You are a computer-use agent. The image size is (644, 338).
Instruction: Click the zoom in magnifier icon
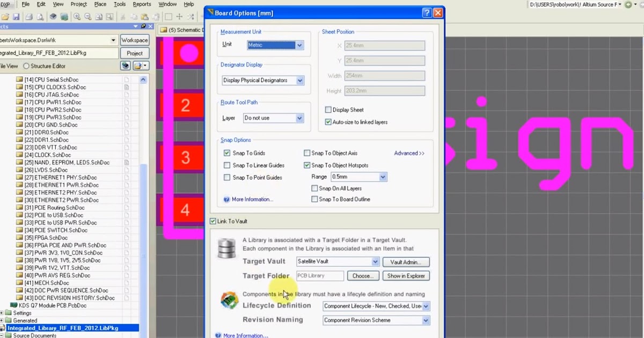click(x=77, y=17)
